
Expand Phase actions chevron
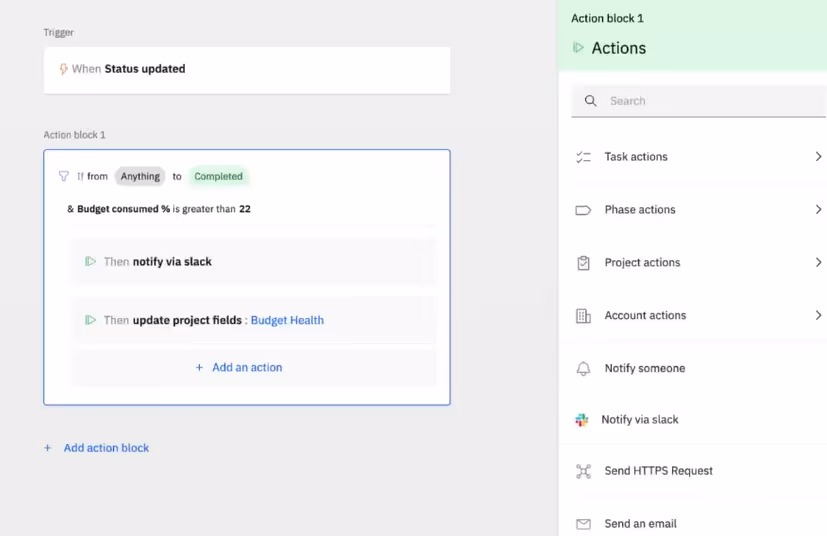[x=818, y=209]
